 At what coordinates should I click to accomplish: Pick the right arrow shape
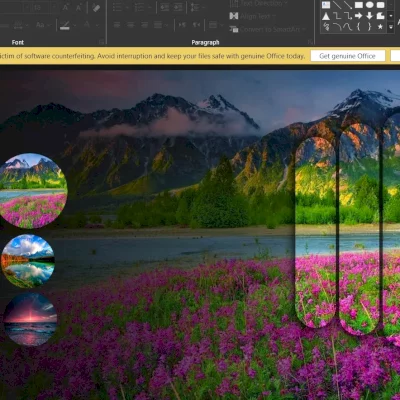click(x=359, y=16)
